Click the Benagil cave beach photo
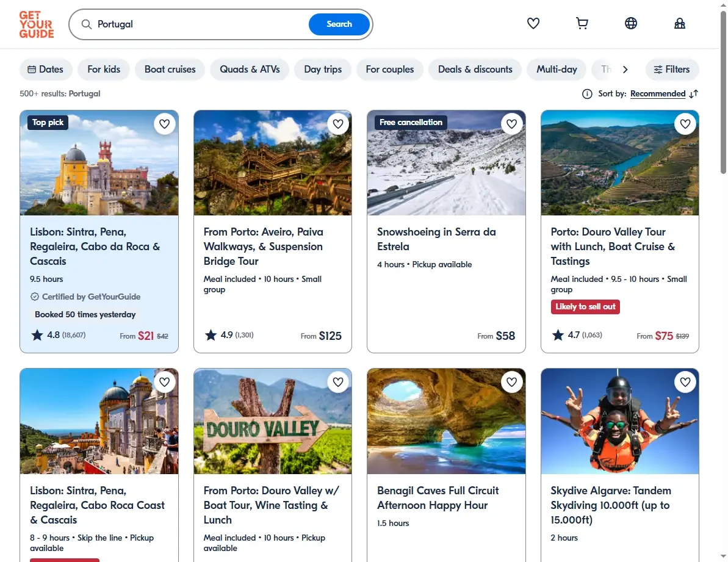 point(446,422)
